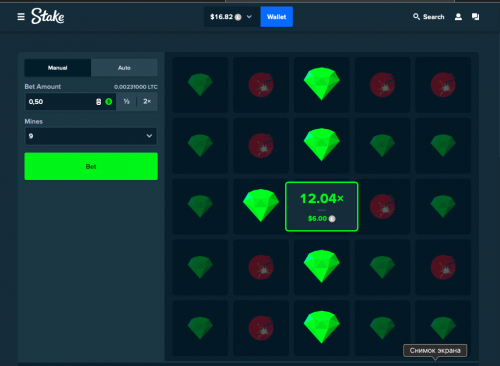Click the green dollar currency icon in bet field

(x=109, y=102)
